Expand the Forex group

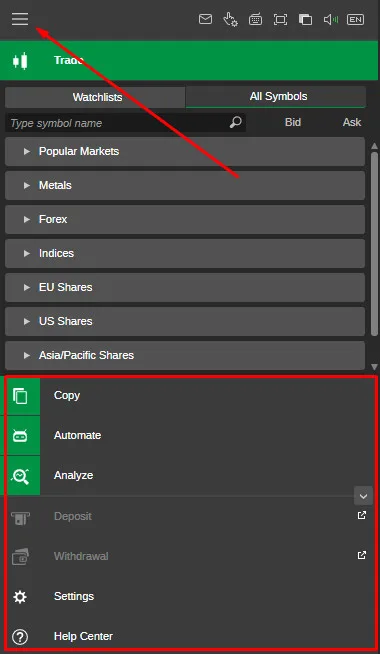185,219
